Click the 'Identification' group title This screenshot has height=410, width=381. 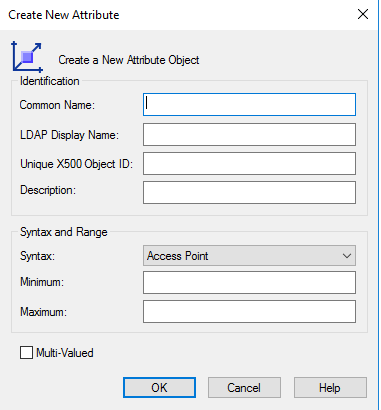pos(50,81)
